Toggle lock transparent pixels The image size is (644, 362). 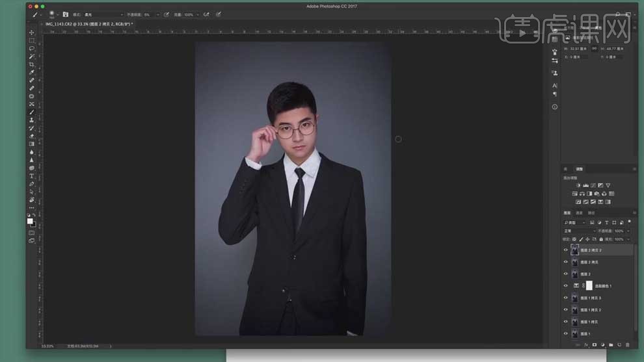click(x=574, y=239)
